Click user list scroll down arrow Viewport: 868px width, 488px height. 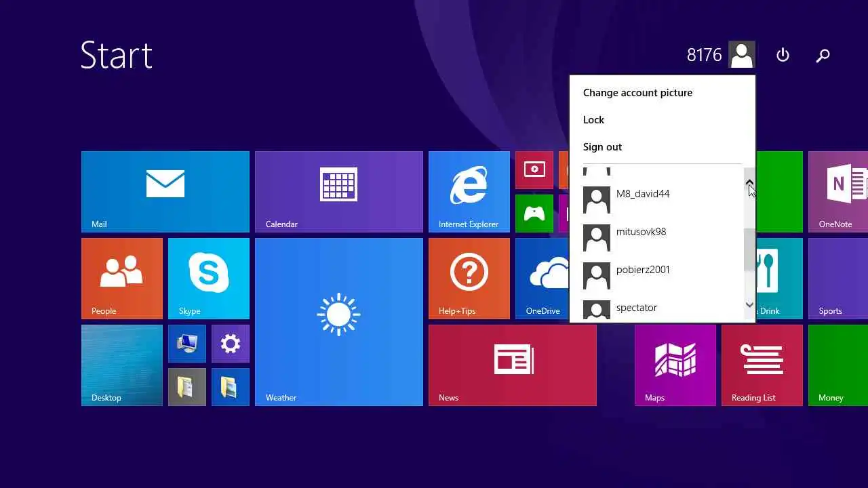pyautogui.click(x=749, y=305)
